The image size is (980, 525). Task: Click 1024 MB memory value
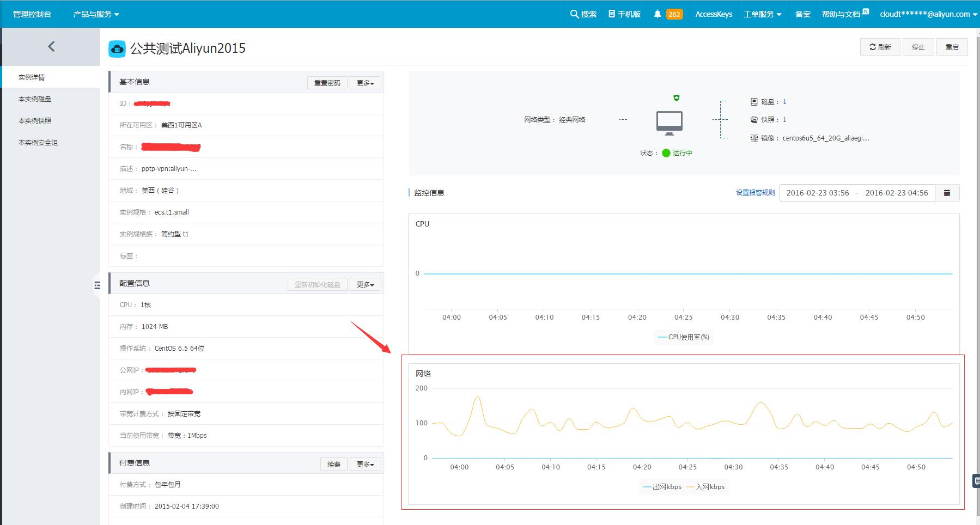click(155, 327)
